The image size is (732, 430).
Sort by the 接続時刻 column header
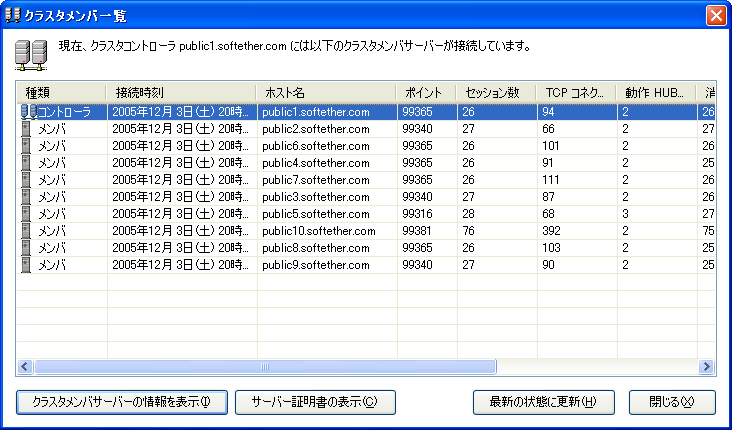point(182,93)
